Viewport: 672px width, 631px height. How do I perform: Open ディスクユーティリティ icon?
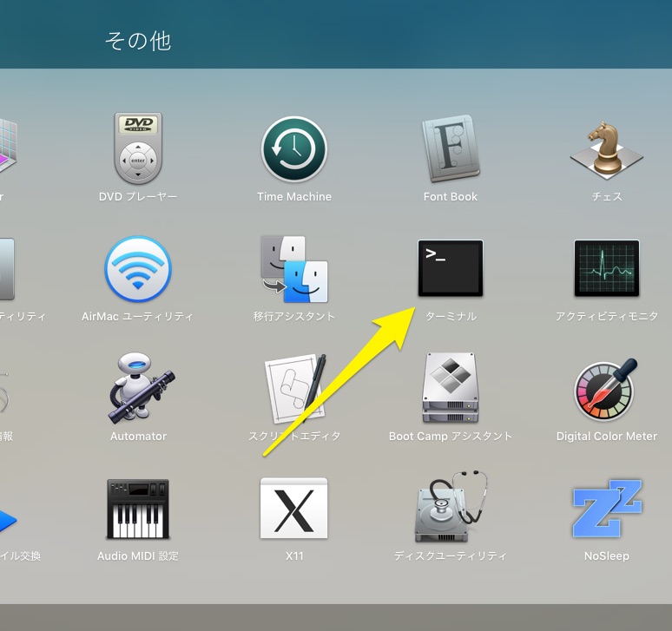tap(451, 507)
